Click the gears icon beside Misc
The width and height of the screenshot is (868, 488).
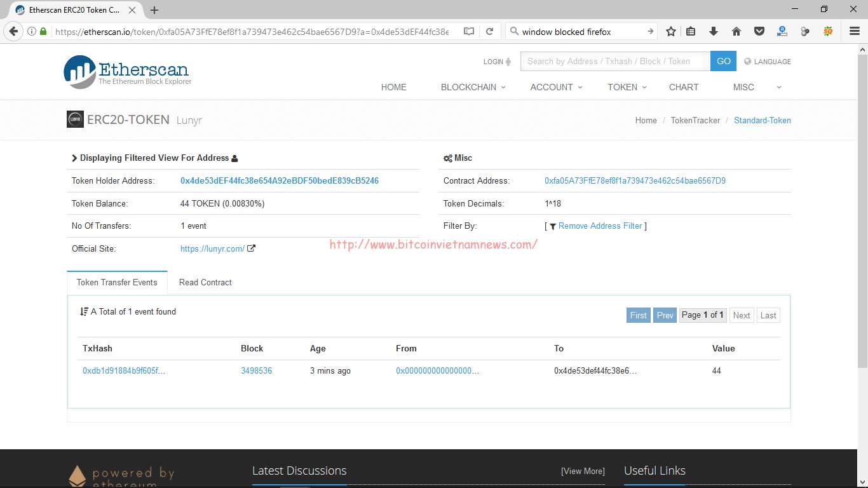tap(448, 158)
